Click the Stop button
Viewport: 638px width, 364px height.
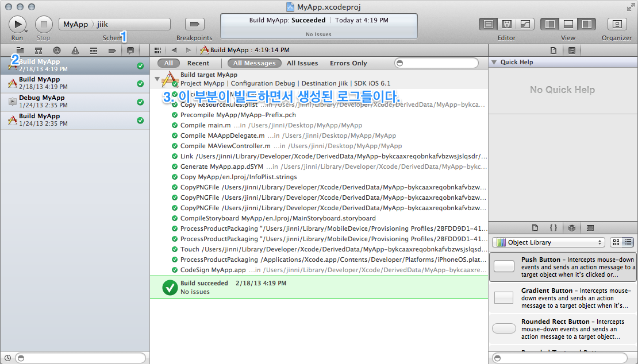point(44,24)
